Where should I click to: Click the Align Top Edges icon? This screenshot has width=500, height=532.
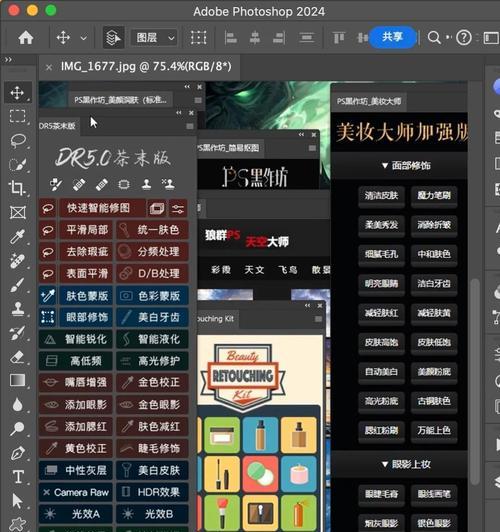click(339, 37)
